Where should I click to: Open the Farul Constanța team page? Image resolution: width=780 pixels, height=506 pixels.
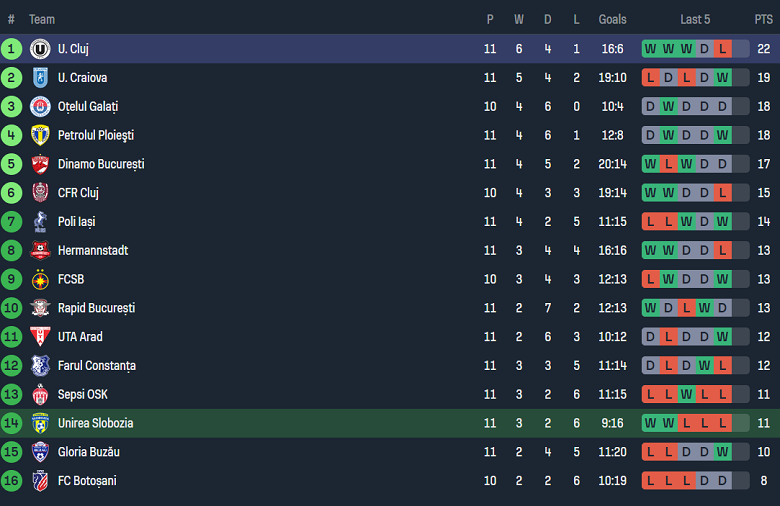(96, 366)
